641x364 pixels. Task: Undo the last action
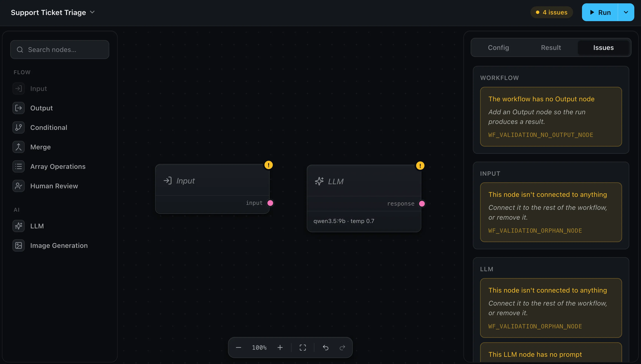326,347
